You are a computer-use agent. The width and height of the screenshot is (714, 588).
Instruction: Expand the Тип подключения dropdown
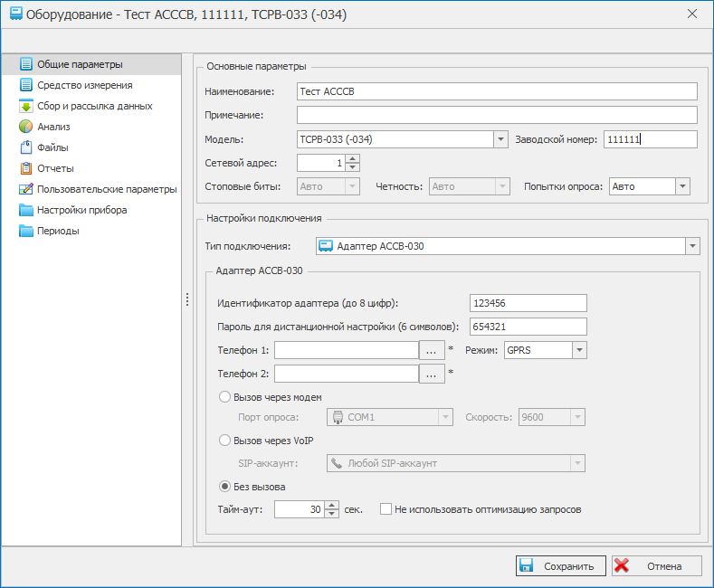(x=692, y=246)
